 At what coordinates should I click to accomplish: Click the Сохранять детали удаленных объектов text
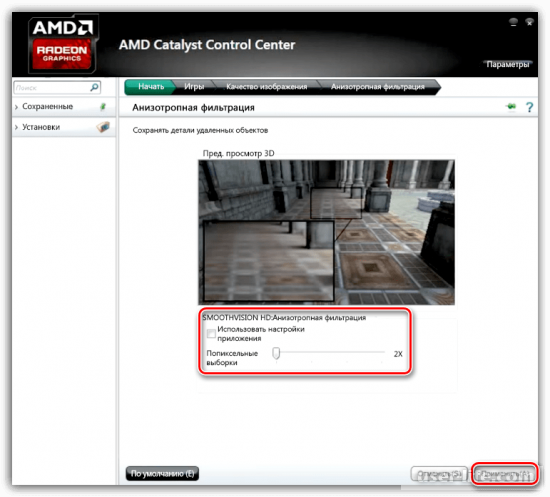[200, 130]
